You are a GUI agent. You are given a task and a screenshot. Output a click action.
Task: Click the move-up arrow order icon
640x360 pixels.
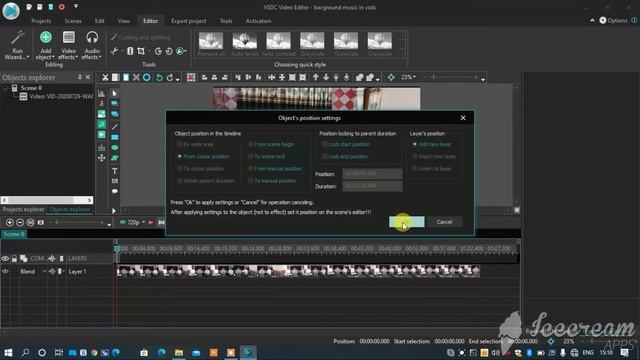(x=316, y=78)
